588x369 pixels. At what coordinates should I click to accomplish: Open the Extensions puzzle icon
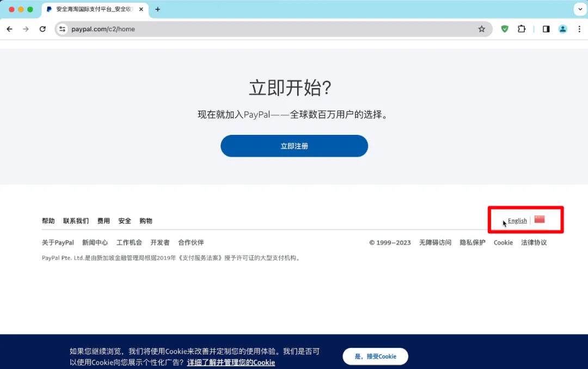pyautogui.click(x=522, y=29)
